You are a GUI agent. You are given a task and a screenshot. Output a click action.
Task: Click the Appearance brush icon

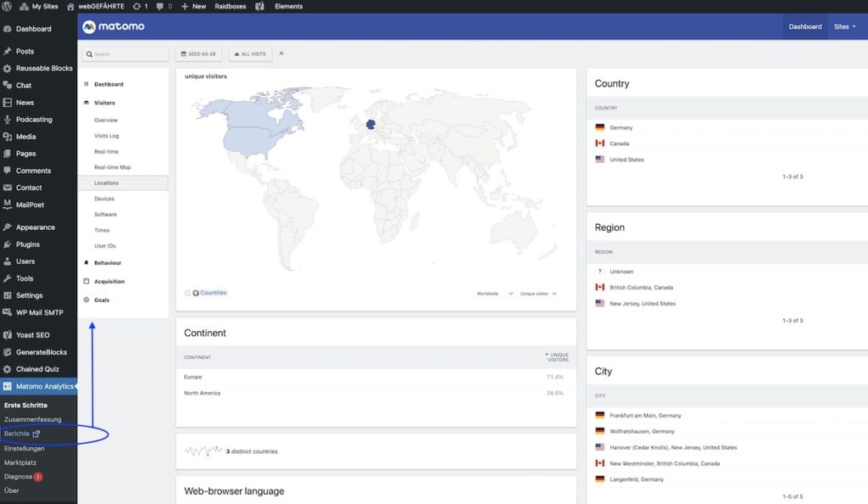(7, 227)
